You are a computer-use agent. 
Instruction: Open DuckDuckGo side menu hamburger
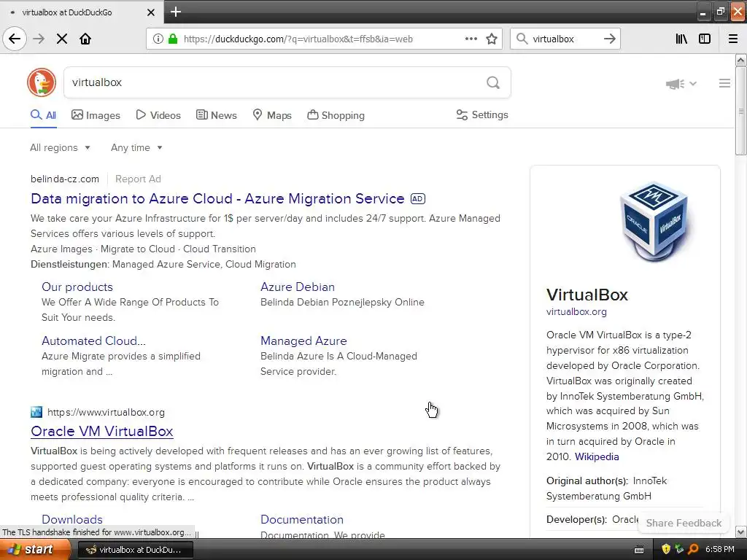pyautogui.click(x=724, y=83)
